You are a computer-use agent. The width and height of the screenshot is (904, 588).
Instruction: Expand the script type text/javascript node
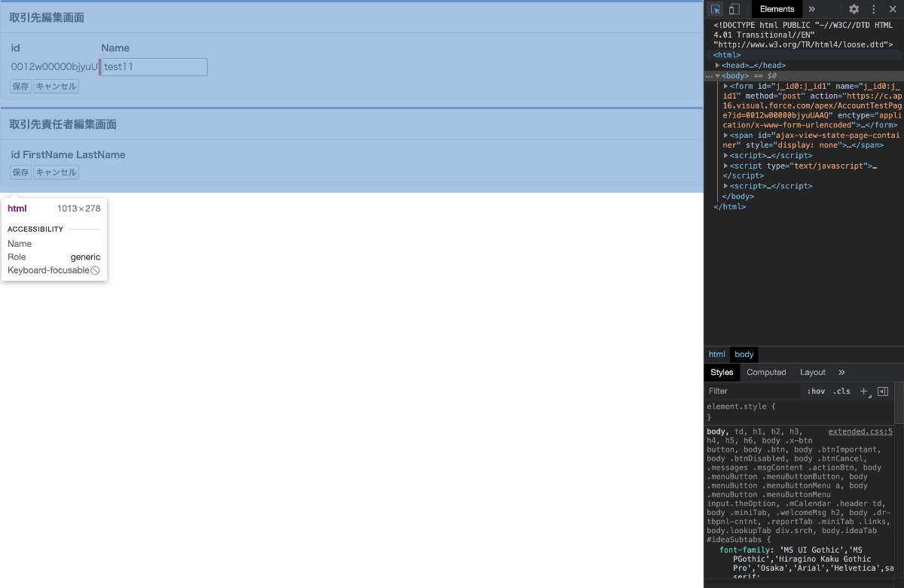click(x=725, y=166)
